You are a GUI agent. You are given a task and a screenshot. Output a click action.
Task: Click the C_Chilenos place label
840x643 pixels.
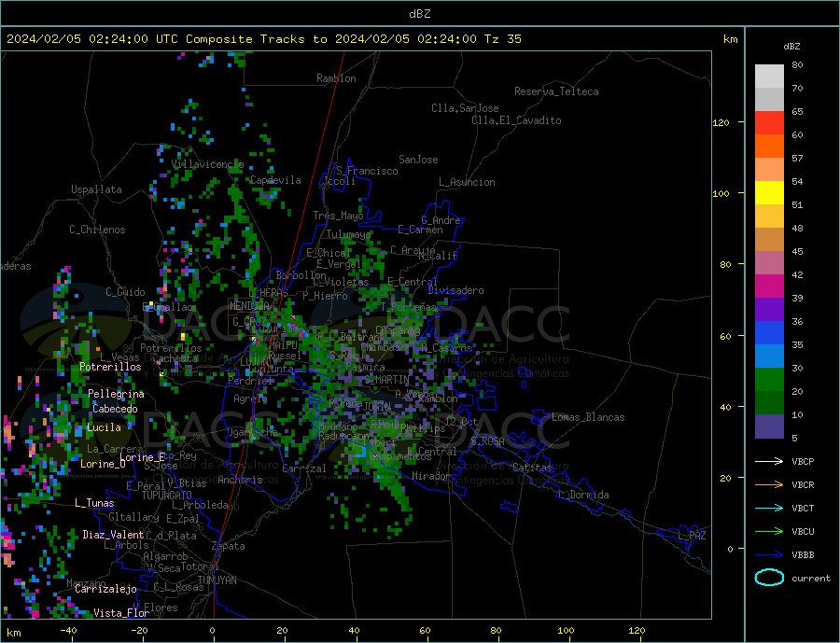click(97, 230)
